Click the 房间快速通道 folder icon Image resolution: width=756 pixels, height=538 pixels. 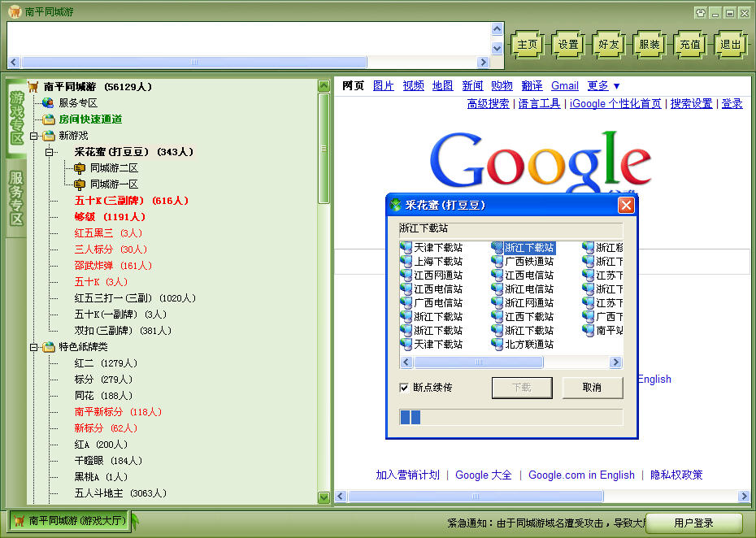49,119
